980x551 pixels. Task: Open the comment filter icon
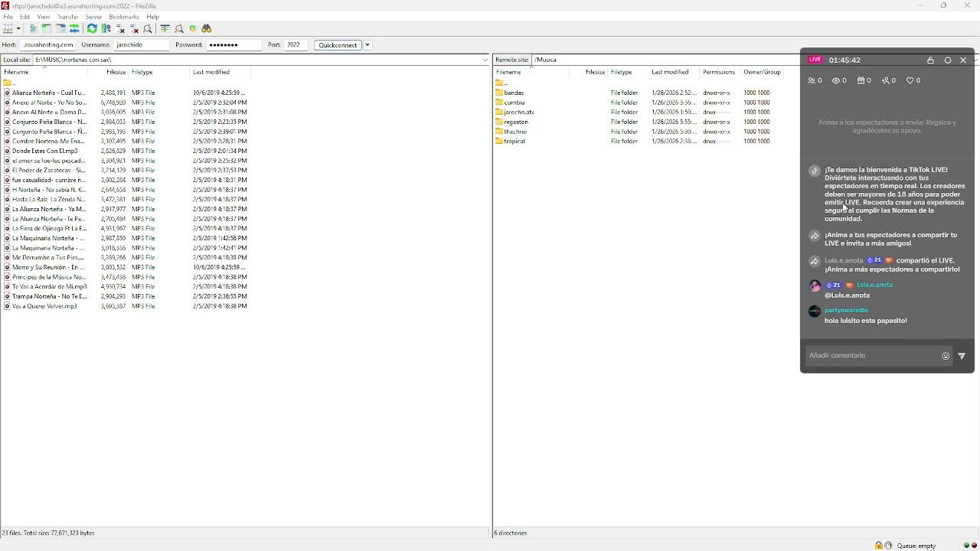[962, 356]
